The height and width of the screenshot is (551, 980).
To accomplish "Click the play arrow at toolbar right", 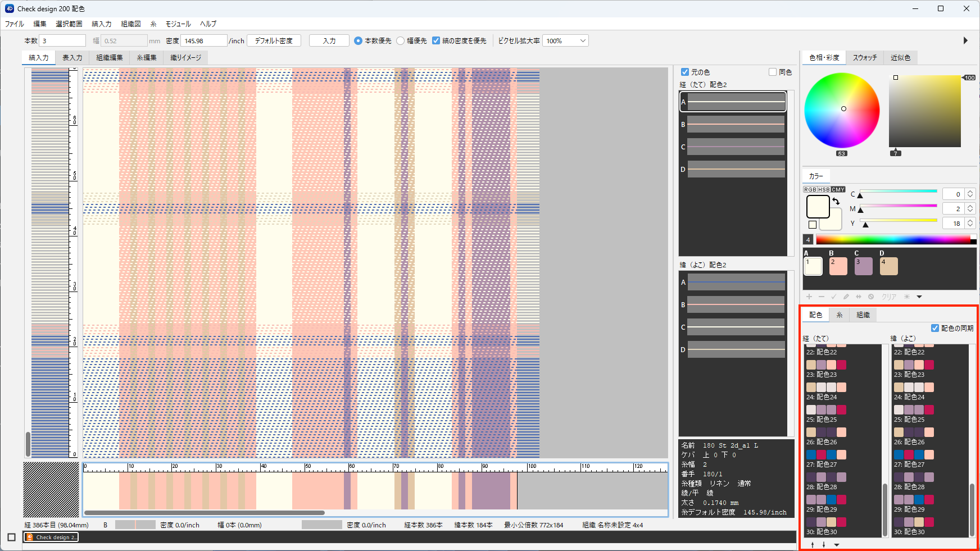I will coord(965,40).
